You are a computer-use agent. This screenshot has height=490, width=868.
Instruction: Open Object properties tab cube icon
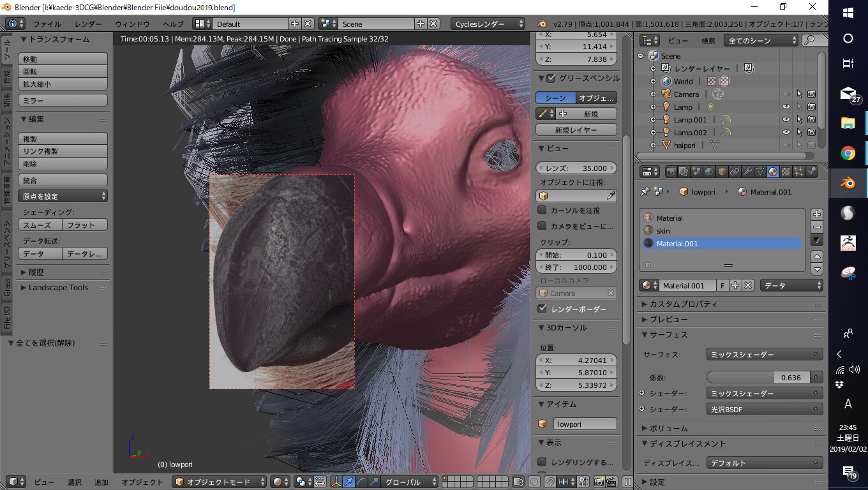coord(722,172)
